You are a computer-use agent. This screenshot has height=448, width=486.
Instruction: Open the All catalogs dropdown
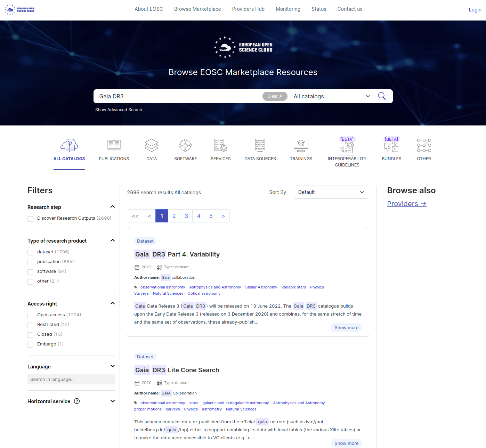coord(332,96)
